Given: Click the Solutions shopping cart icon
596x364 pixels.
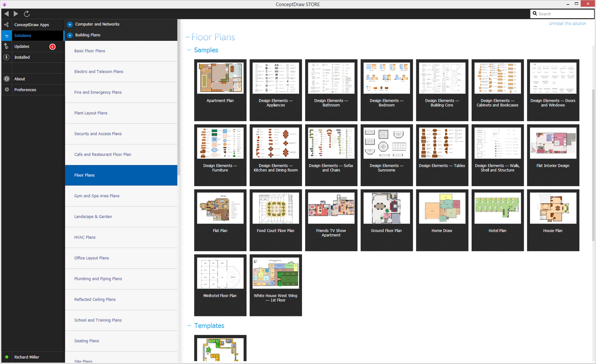Looking at the screenshot, I should [x=6, y=36].
